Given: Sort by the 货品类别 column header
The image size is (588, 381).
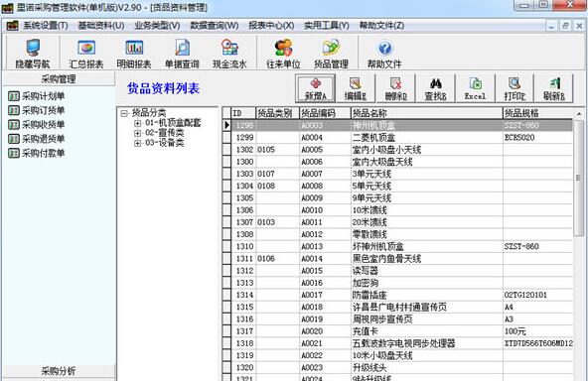Looking at the screenshot, I should (x=277, y=113).
